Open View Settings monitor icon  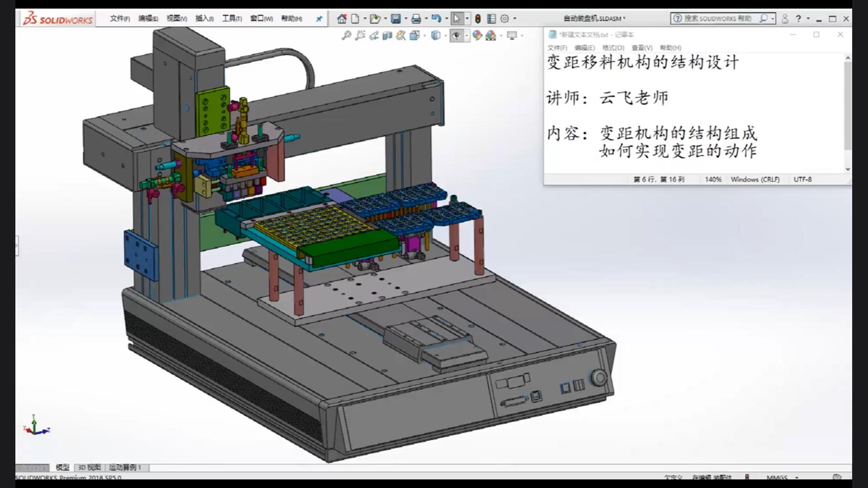coord(512,35)
